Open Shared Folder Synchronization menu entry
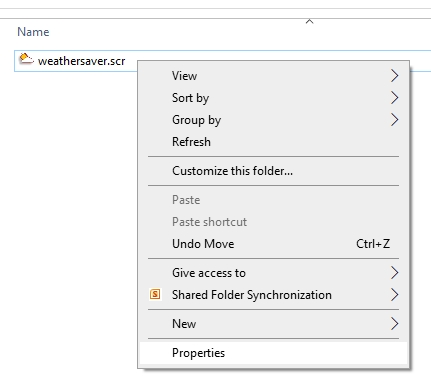The height and width of the screenshot is (390, 431). pyautogui.click(x=273, y=295)
